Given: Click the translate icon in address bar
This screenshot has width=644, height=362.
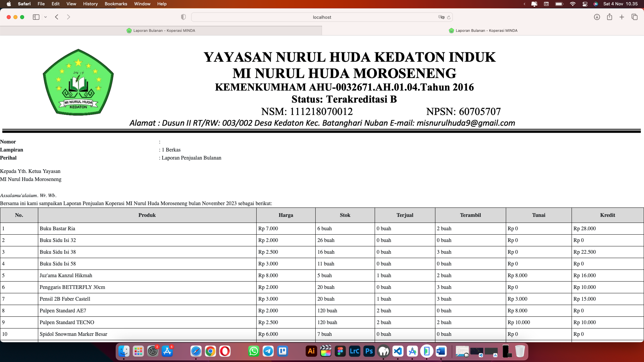Looking at the screenshot, I should (441, 17).
